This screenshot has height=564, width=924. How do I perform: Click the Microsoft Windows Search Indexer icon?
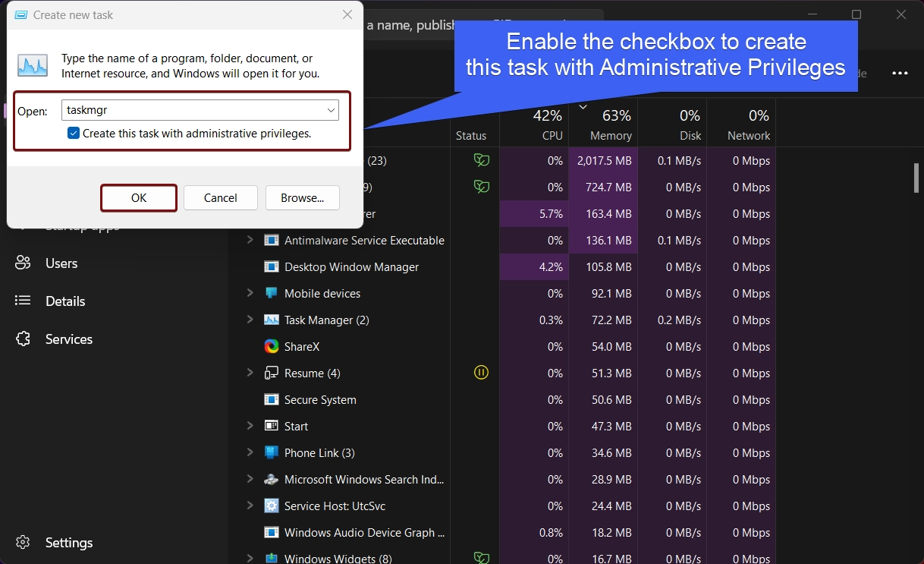(x=272, y=480)
